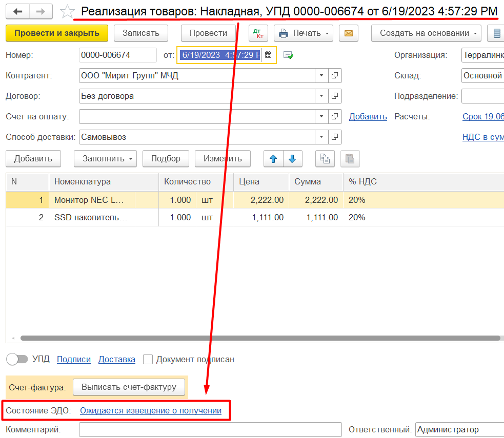The width and height of the screenshot is (504, 438).
Task: Open the Печать dropdown menu
Action: [x=304, y=33]
